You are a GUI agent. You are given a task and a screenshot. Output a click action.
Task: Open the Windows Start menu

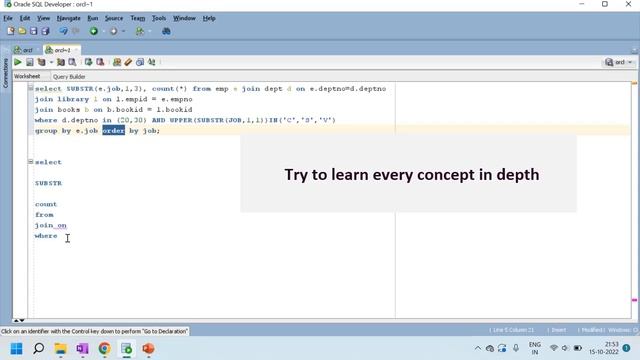pos(16,349)
